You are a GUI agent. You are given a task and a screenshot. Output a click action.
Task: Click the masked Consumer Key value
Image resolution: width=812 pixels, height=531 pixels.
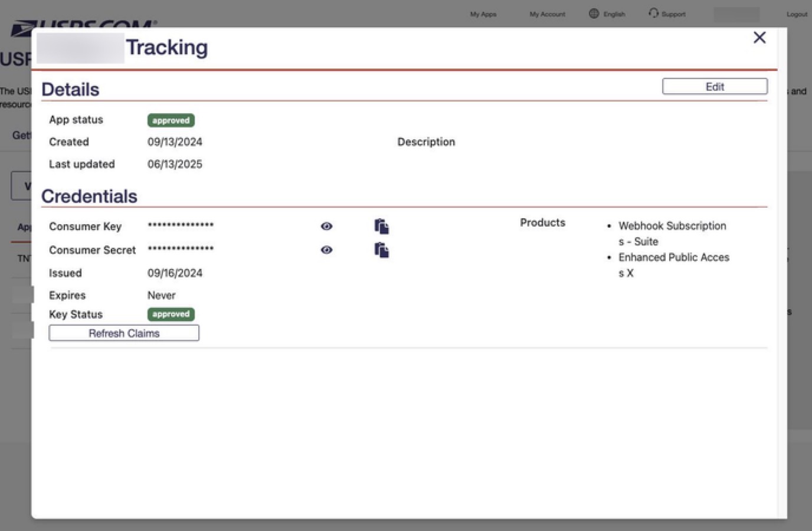click(x=181, y=225)
